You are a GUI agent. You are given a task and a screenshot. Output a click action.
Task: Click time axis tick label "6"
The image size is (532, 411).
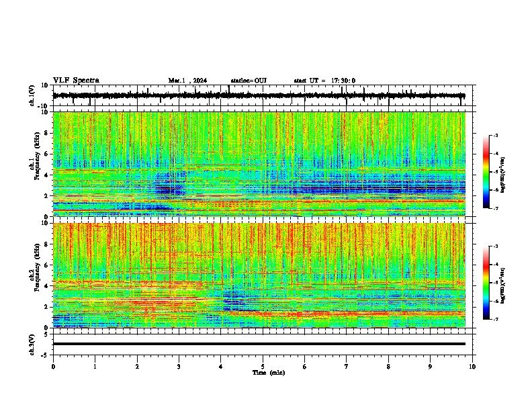[x=305, y=367]
